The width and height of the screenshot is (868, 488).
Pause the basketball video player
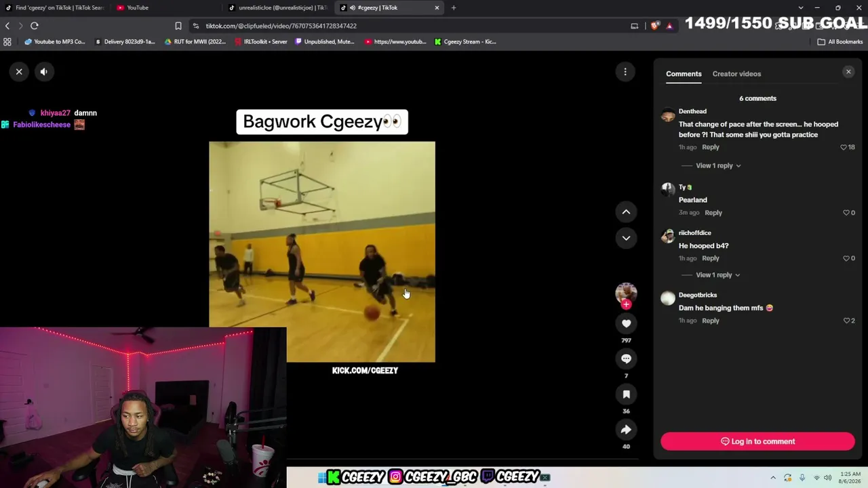click(322, 251)
